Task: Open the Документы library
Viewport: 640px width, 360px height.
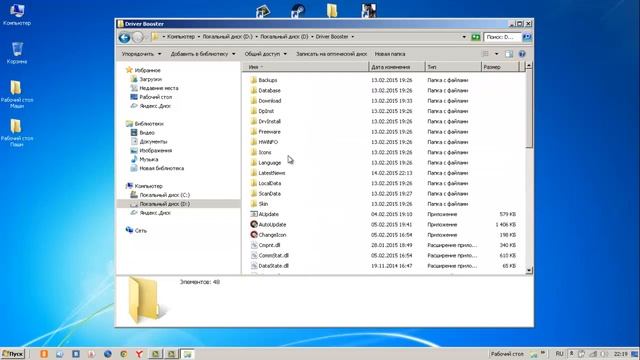Action: (x=153, y=142)
